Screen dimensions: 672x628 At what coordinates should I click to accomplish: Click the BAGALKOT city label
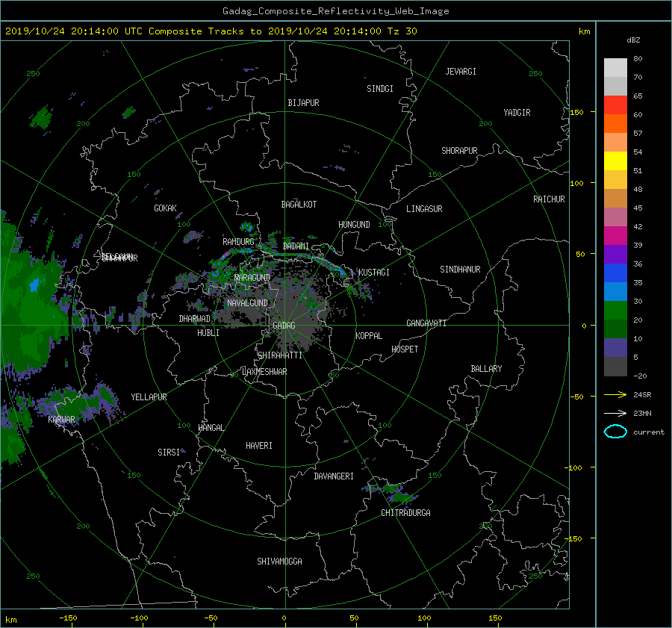click(299, 205)
